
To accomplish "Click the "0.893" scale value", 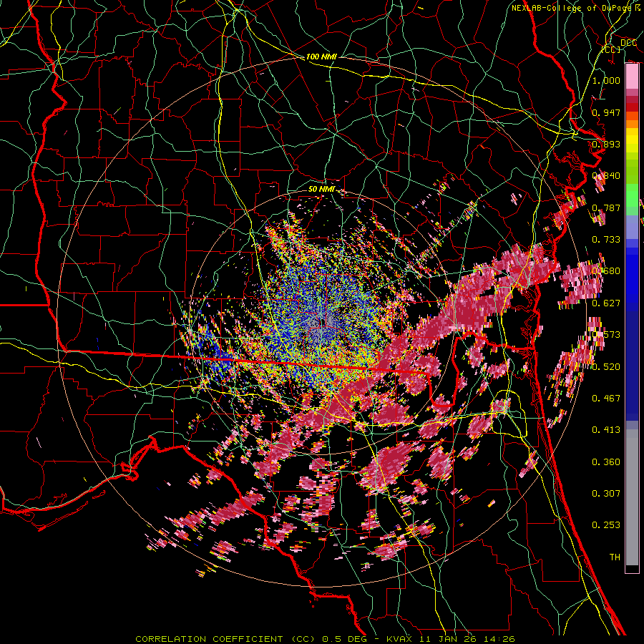I will tap(606, 144).
